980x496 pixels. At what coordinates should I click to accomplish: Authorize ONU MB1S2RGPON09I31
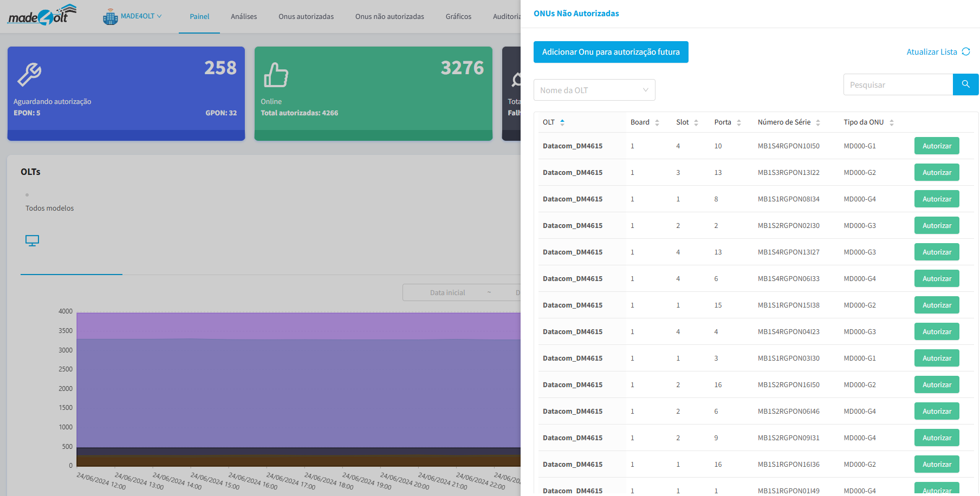937,438
